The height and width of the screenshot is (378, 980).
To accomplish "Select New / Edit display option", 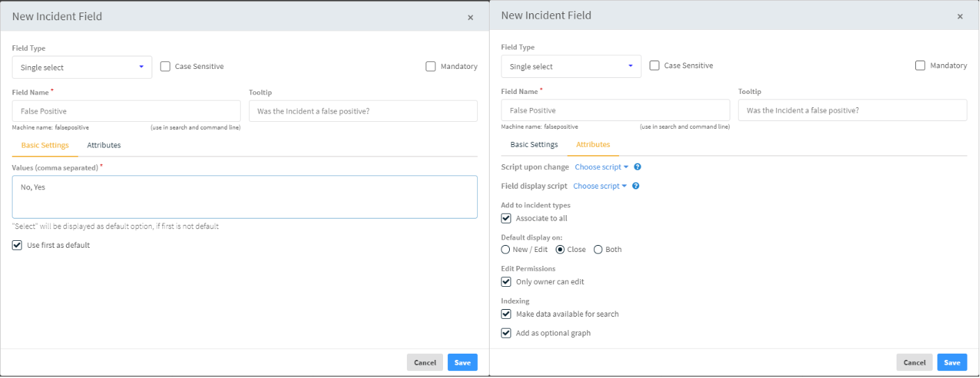I will click(x=506, y=250).
